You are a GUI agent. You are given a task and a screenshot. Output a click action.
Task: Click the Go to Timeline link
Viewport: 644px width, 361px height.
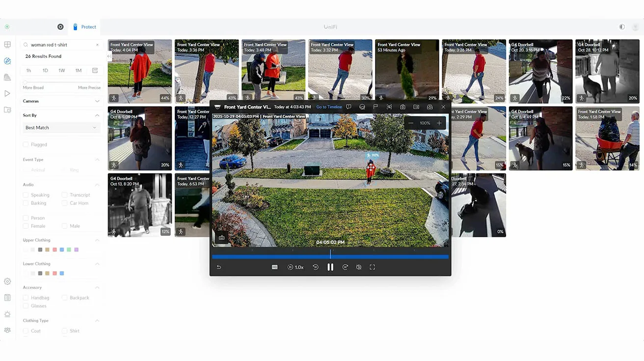(x=329, y=107)
